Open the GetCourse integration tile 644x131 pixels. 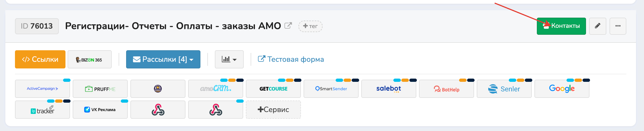(x=273, y=89)
